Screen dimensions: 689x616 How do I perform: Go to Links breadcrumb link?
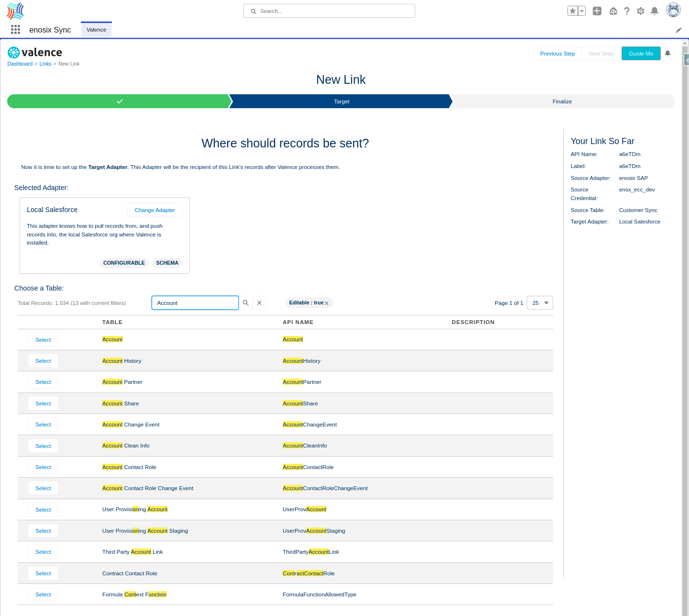45,64
